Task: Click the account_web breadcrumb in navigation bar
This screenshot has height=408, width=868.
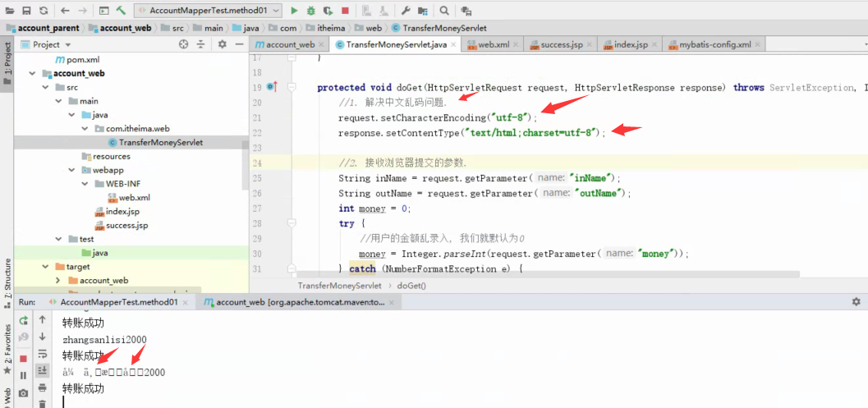Action: point(120,28)
